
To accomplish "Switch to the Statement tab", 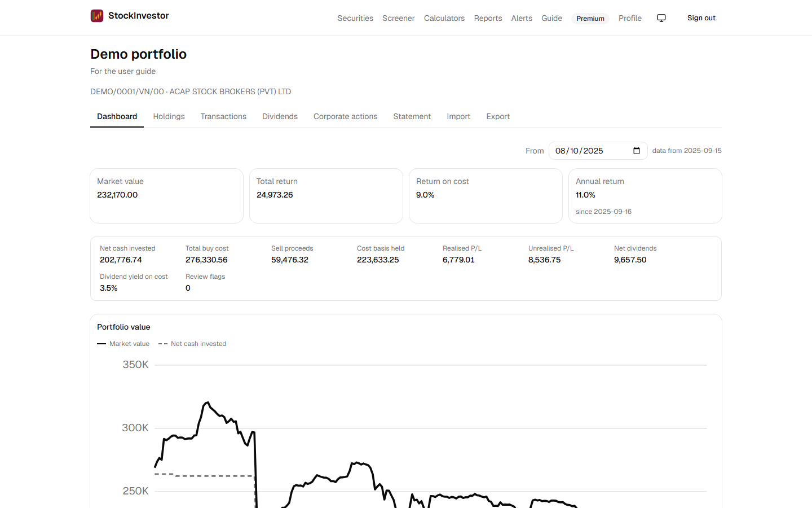I will (412, 116).
